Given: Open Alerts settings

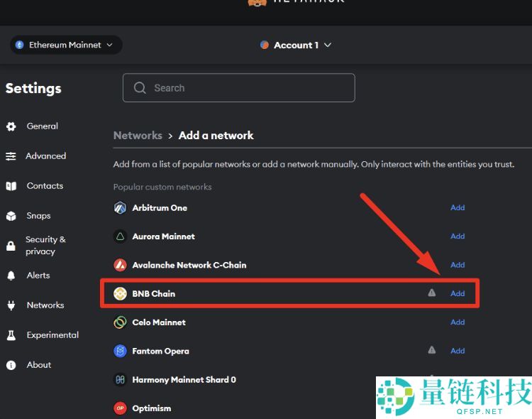Looking at the screenshot, I should [38, 276].
